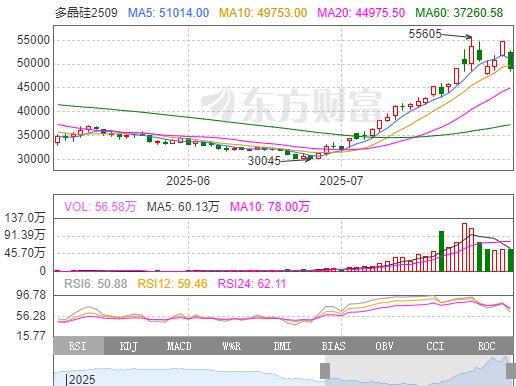Screen dimensions: 516x386
Task: Click the 2025-07 date axis label
Action: (341, 181)
